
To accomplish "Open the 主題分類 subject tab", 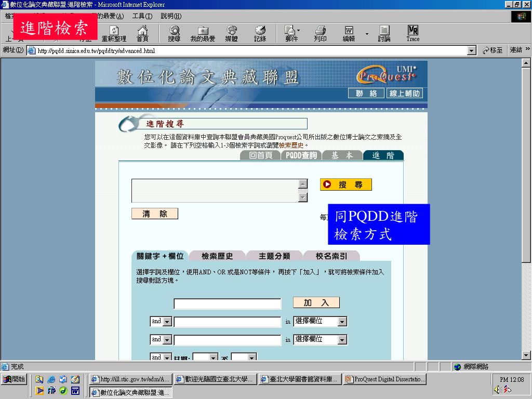I will pos(274,256).
